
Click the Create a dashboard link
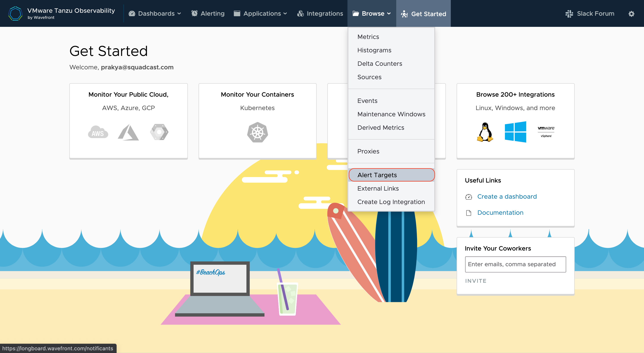pyautogui.click(x=507, y=197)
